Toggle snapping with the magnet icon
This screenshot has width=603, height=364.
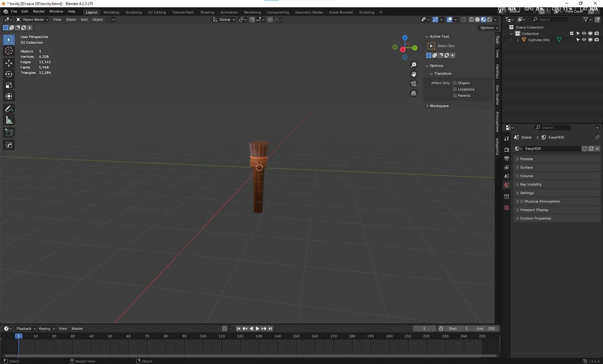(252, 19)
